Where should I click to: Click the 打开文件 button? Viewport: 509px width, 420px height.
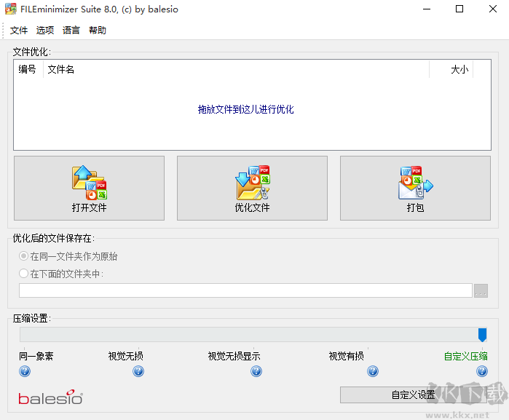(x=90, y=189)
